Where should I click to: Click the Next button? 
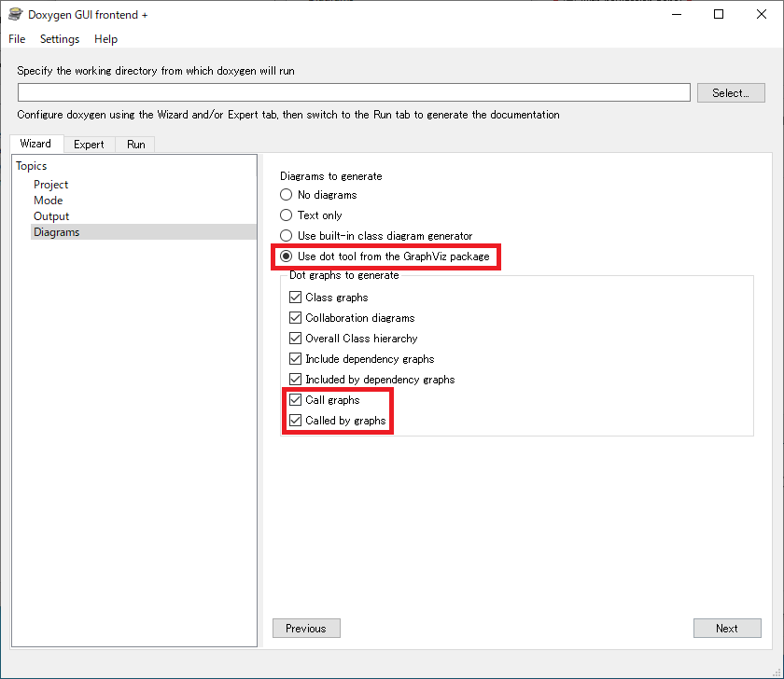click(727, 629)
